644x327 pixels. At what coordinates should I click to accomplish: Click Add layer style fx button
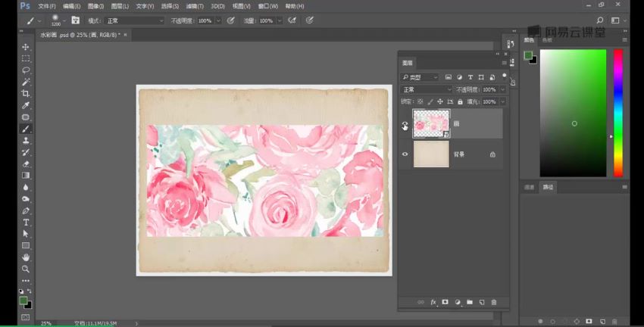point(433,302)
